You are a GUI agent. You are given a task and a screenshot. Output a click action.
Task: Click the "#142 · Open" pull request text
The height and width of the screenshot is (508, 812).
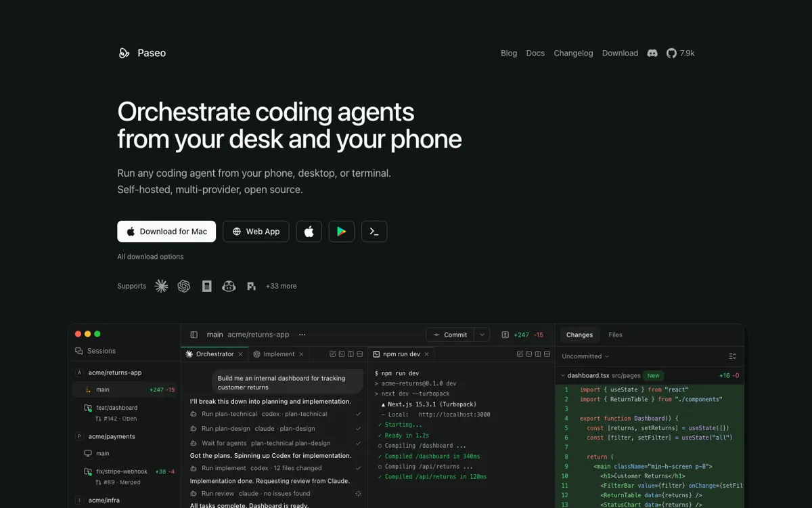(x=120, y=419)
